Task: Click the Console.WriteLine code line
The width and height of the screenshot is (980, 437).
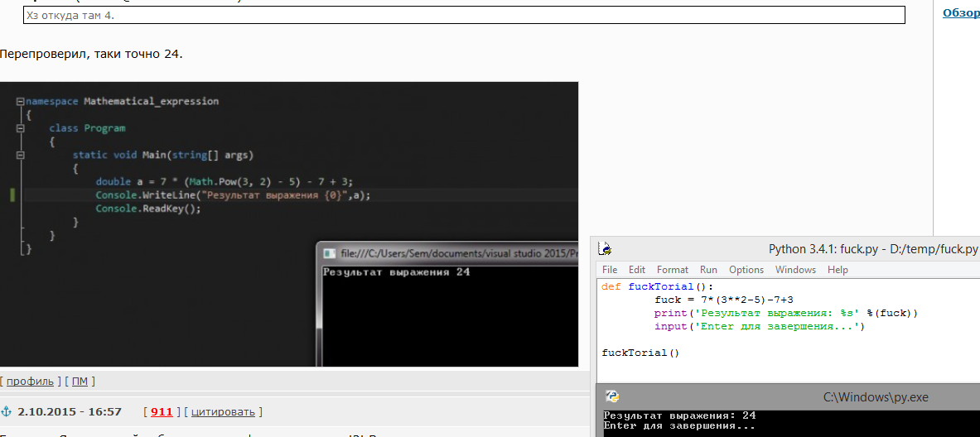Action: click(x=233, y=195)
